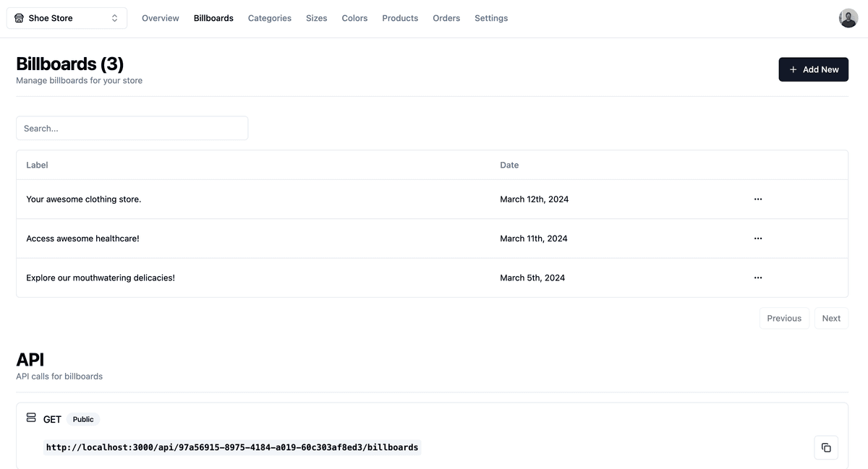868x469 pixels.
Task: Open the Sizes page
Action: (316, 18)
